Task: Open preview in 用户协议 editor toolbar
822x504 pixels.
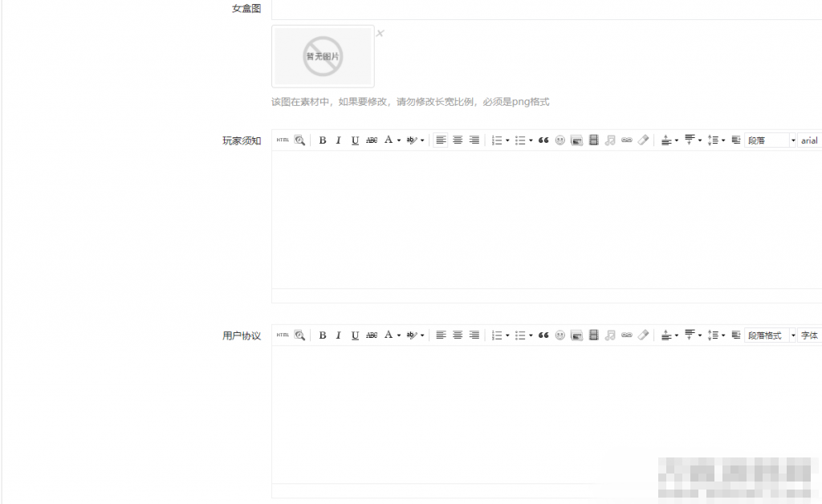Action: (299, 335)
